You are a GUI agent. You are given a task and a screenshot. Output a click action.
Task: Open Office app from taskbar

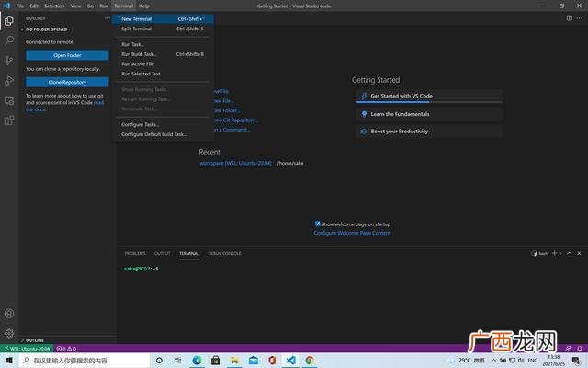(x=272, y=361)
